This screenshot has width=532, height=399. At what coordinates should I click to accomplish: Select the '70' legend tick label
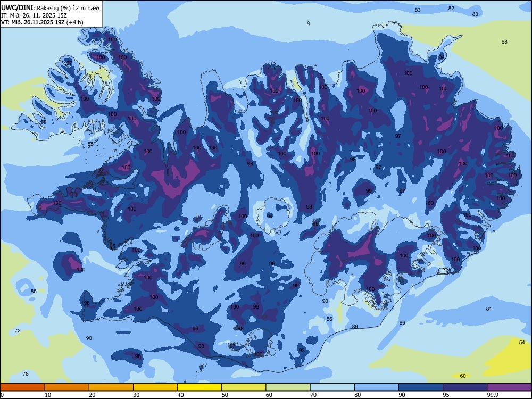[313, 395]
